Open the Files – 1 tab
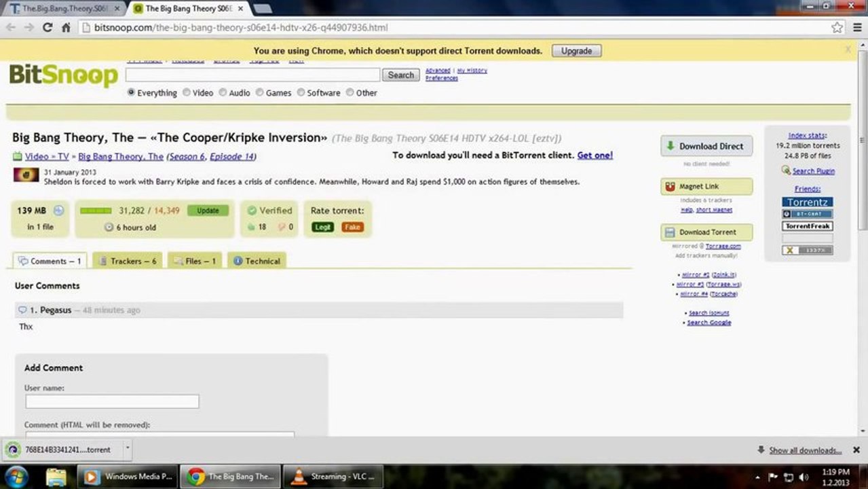Viewport: 868px width, 489px height. coord(194,261)
